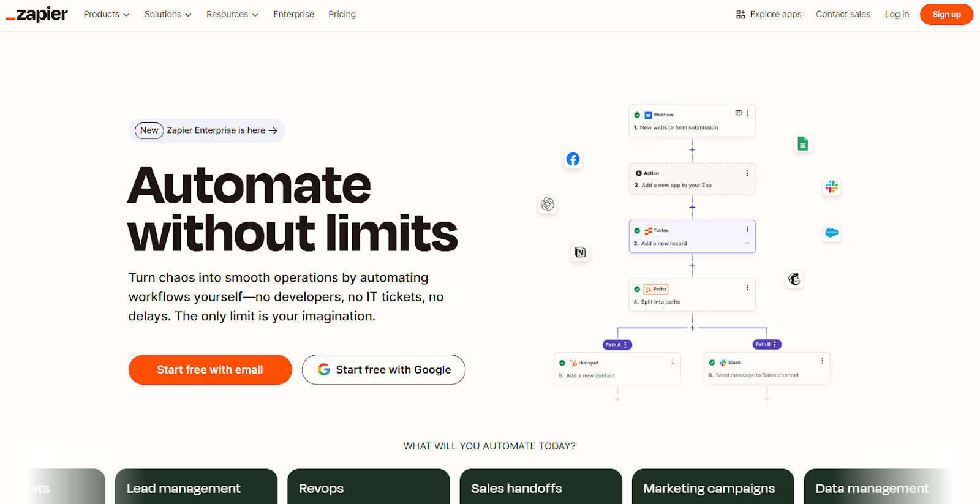Click the Facebook app icon
Image resolution: width=980 pixels, height=504 pixels.
pos(573,159)
